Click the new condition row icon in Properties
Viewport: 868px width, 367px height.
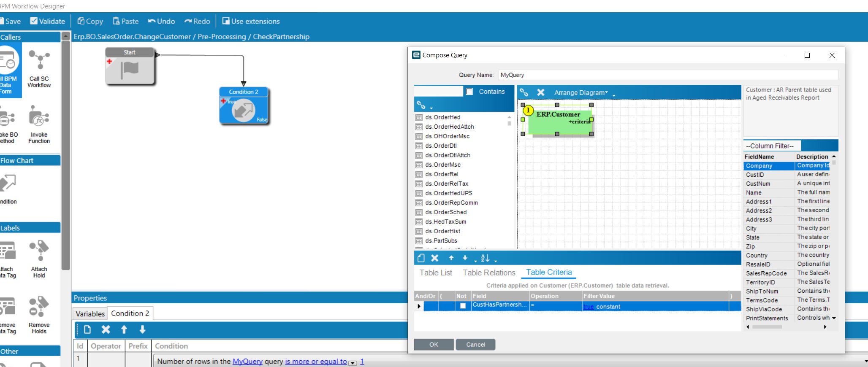click(x=87, y=329)
